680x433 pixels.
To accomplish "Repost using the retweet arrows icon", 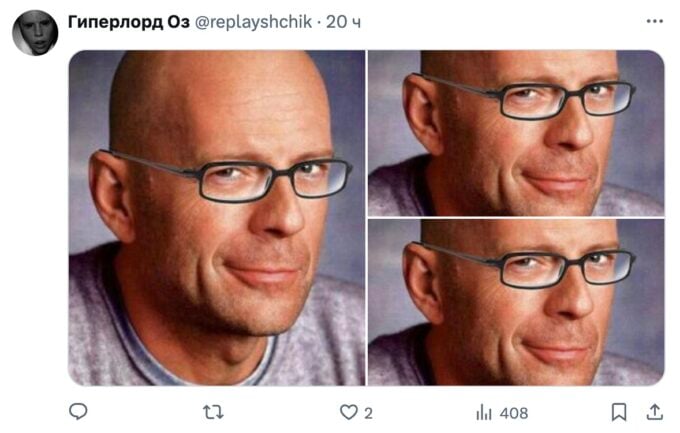I will pos(213,412).
